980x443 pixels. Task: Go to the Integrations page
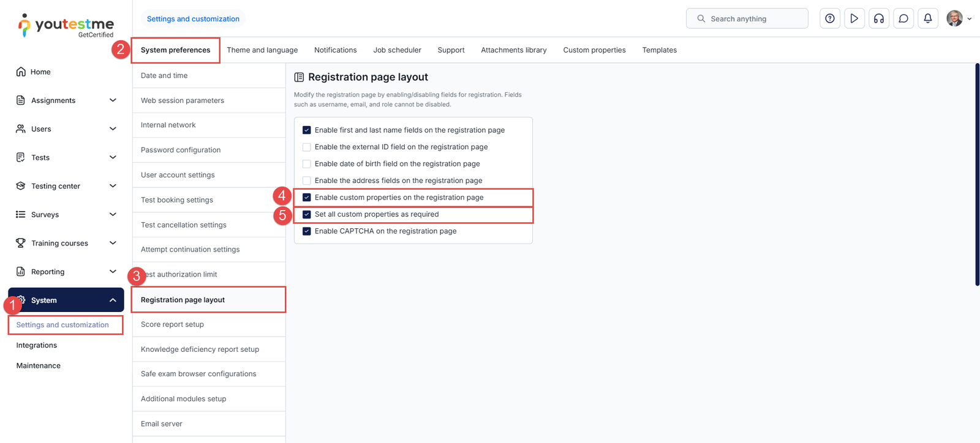tap(37, 344)
